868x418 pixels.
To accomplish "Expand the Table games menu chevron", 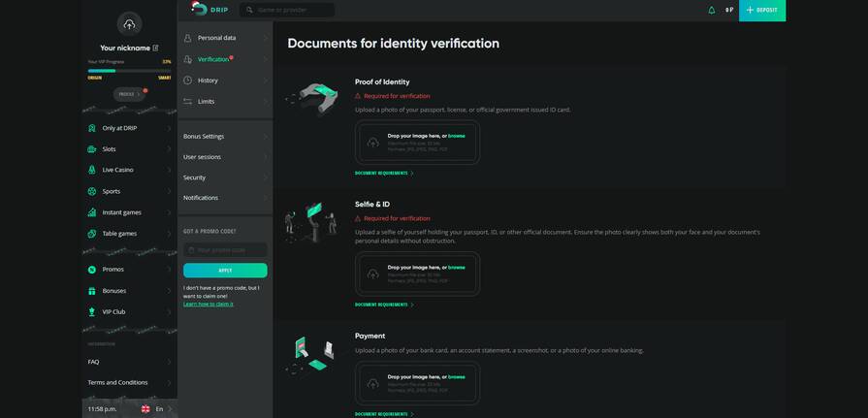I will (169, 234).
